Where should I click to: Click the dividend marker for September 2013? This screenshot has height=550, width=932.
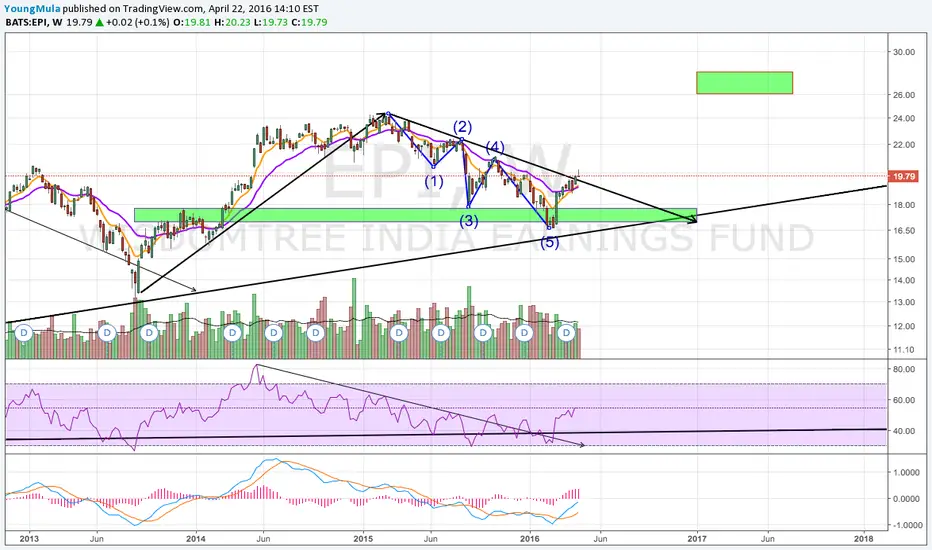tap(149, 332)
